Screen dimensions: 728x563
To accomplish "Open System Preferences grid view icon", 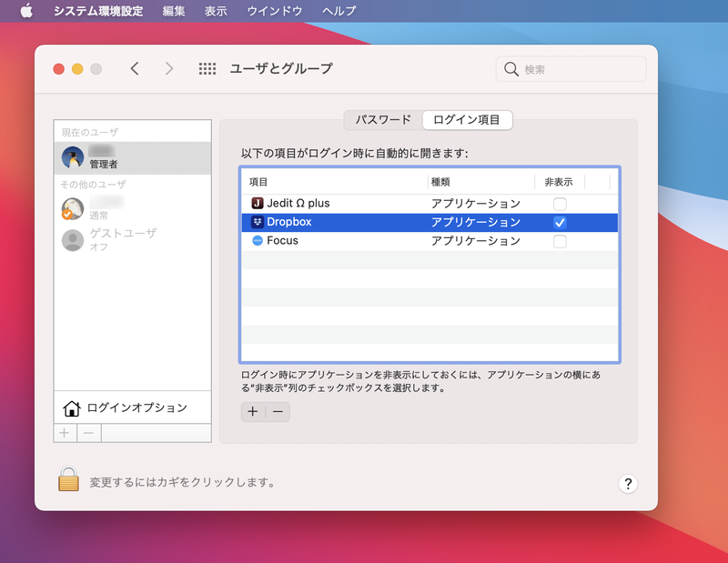I will pyautogui.click(x=207, y=68).
